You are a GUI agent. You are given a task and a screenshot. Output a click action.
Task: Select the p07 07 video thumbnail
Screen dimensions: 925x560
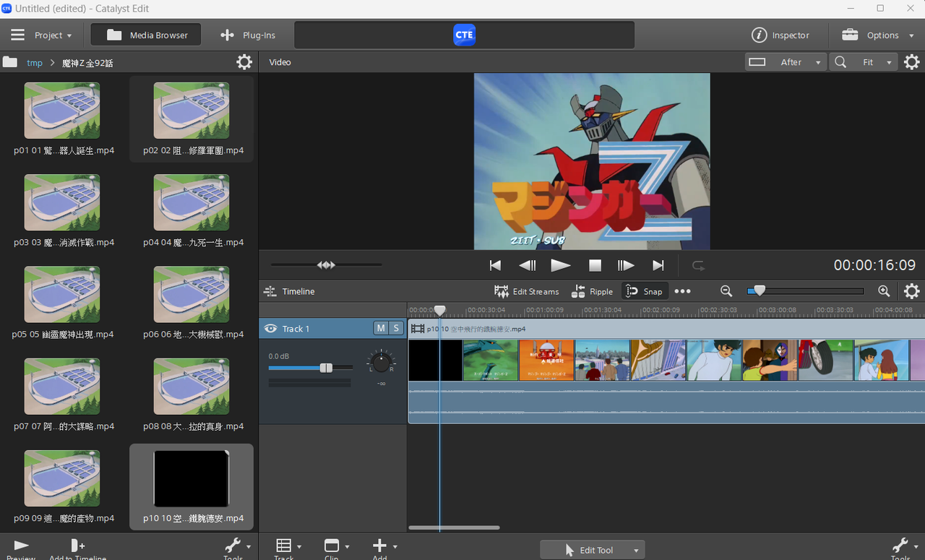click(x=62, y=387)
